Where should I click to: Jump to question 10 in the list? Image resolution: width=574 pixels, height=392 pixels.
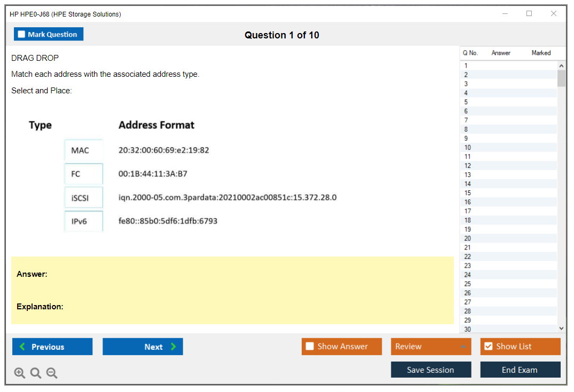pos(468,147)
